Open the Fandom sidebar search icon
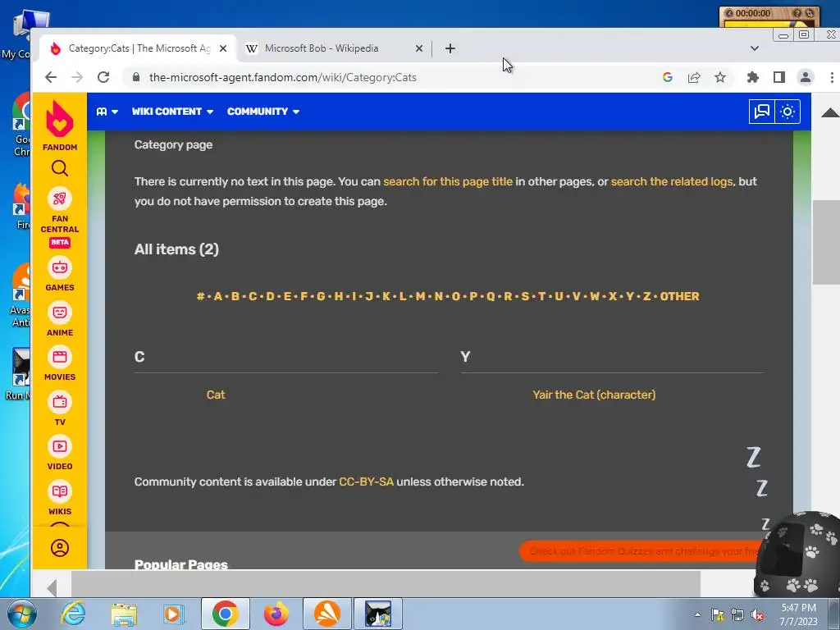 [x=59, y=169]
